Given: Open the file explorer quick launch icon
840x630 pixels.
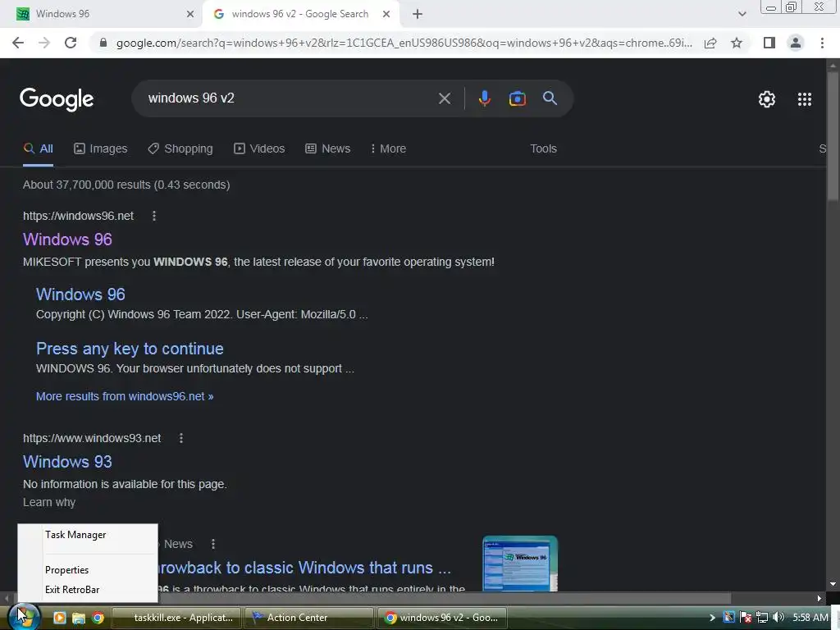Looking at the screenshot, I should [x=79, y=618].
